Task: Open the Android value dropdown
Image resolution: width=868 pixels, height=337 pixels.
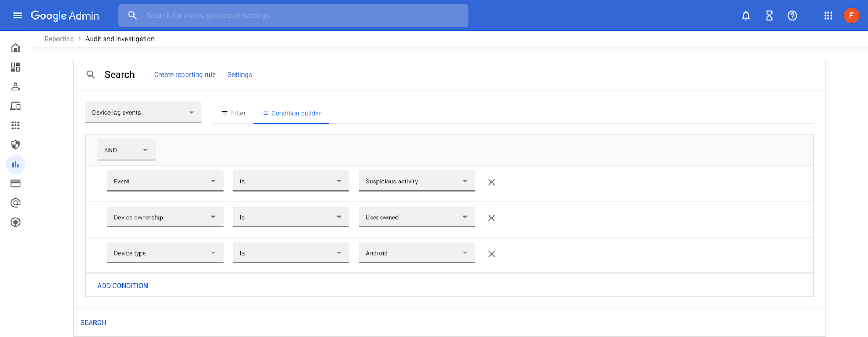Action: pyautogui.click(x=417, y=253)
